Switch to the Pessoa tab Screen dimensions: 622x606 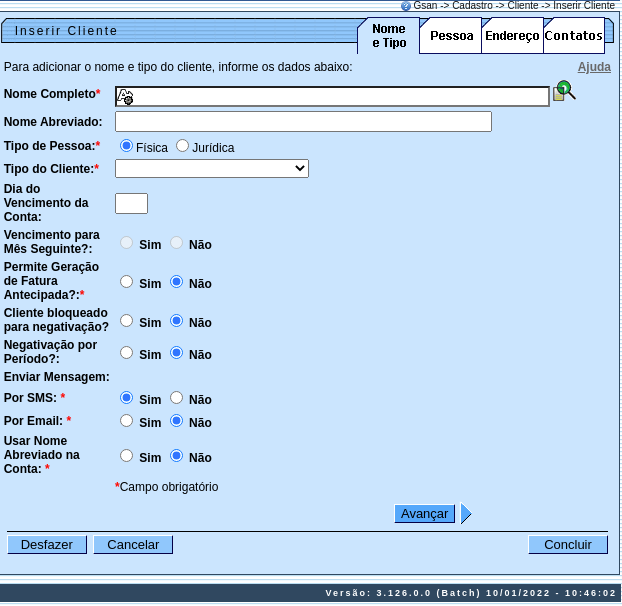tap(450, 36)
